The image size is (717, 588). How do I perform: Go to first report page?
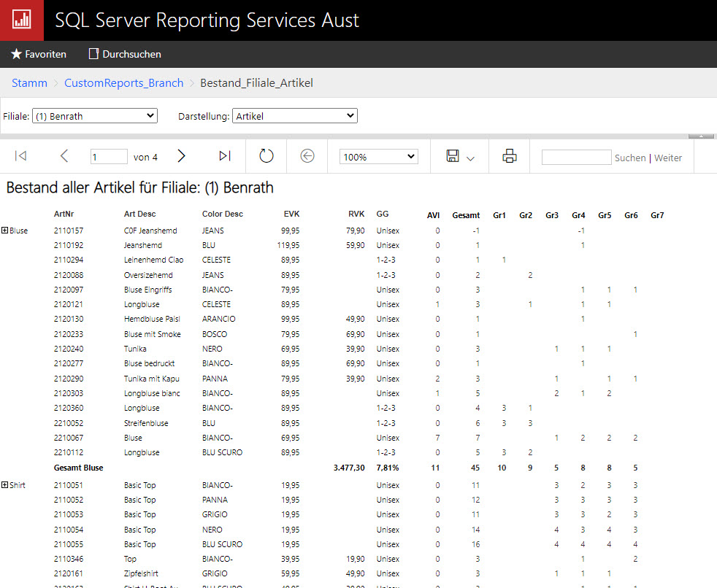point(21,156)
